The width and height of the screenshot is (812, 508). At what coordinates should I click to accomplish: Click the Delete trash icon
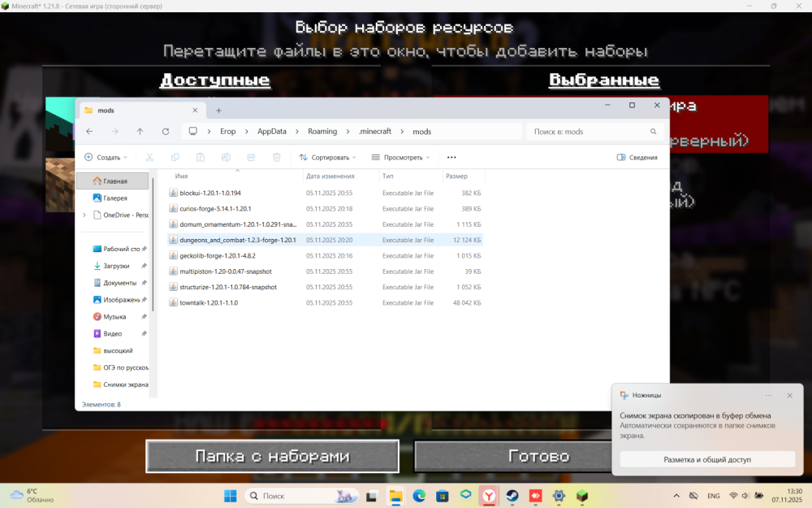coord(277,157)
